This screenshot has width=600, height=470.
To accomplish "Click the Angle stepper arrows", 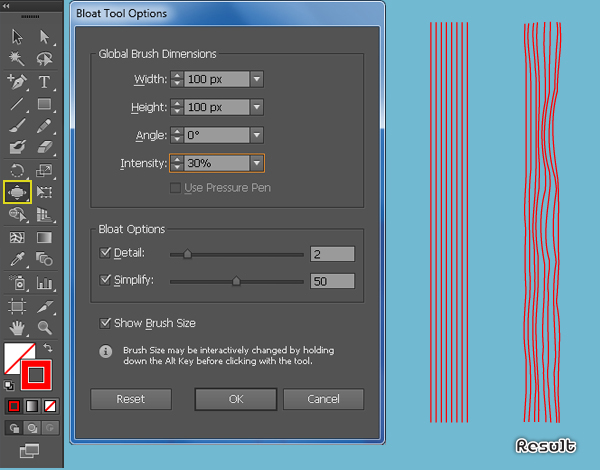I will pyautogui.click(x=177, y=135).
